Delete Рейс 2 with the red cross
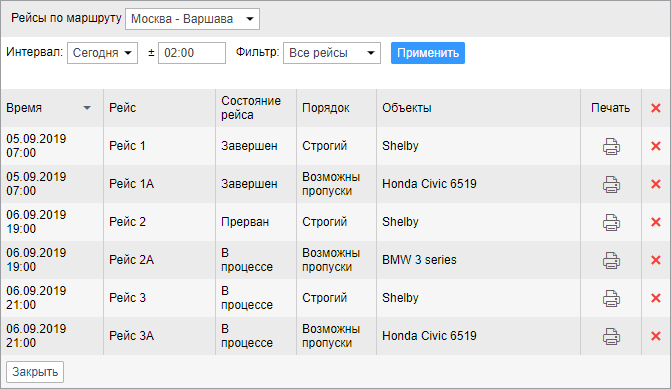 [656, 222]
